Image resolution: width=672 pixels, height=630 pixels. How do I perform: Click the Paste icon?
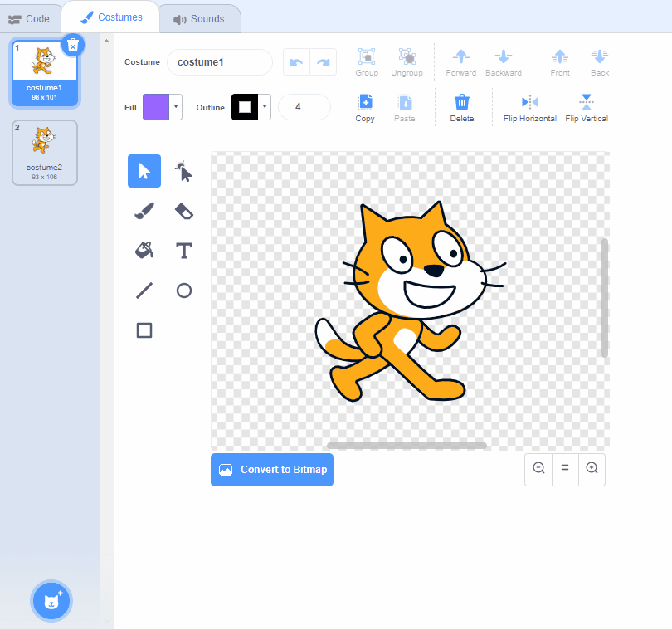click(405, 108)
